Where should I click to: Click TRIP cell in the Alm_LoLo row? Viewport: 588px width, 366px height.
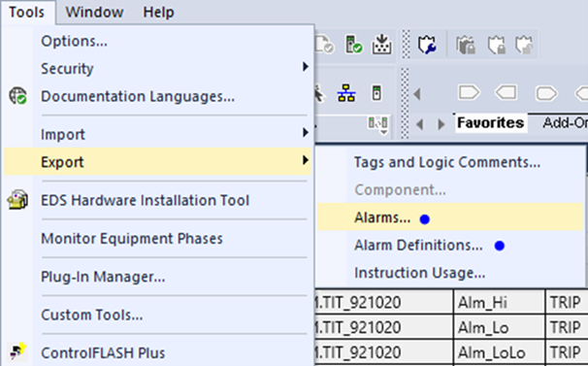click(x=567, y=352)
